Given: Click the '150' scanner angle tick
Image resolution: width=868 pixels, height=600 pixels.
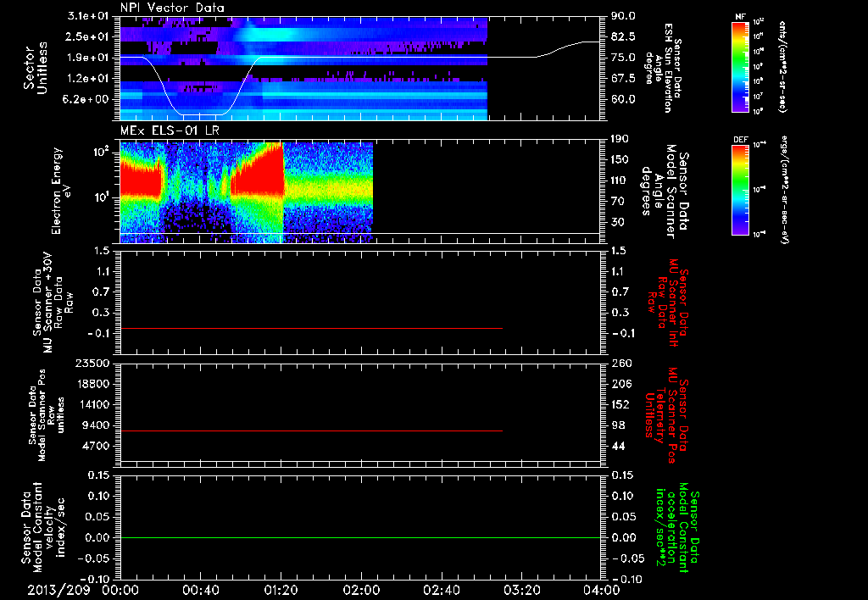Looking at the screenshot, I should 620,159.
